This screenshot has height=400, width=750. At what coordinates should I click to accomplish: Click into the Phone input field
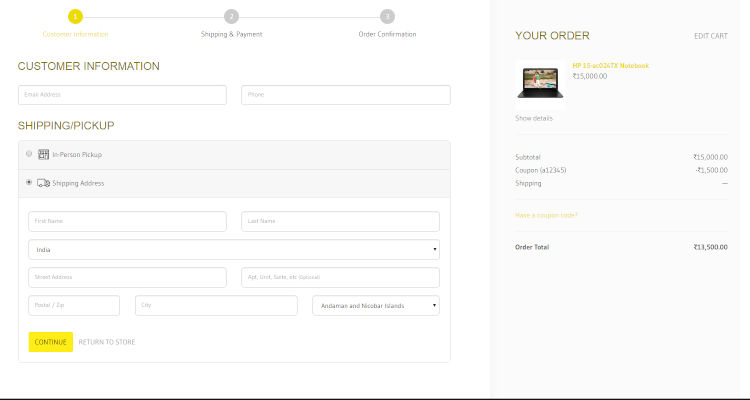345,95
